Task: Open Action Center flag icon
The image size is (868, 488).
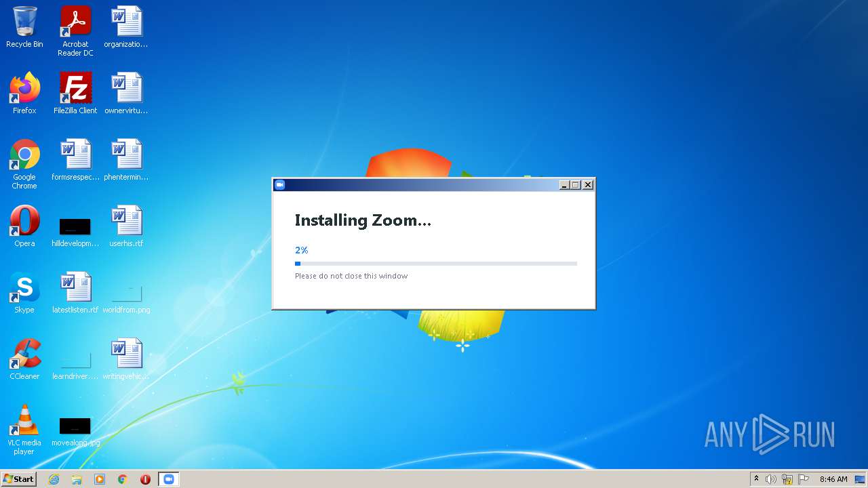Action: [x=804, y=479]
